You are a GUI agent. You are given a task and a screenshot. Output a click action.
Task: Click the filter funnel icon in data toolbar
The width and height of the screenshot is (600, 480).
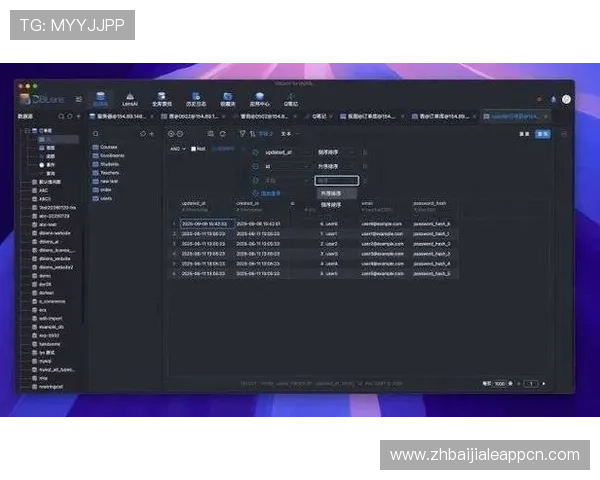click(242, 133)
